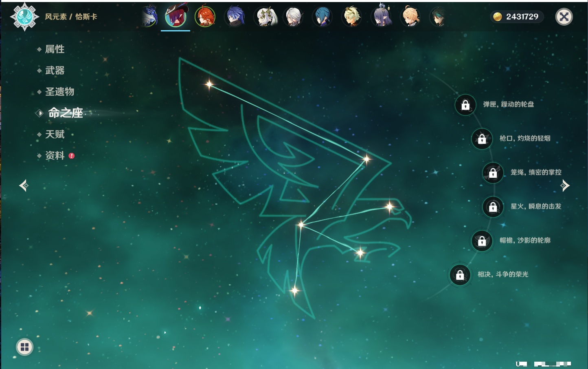Pick the pale blonde avatar with gold headband
The height and width of the screenshot is (369, 588).
coord(352,17)
